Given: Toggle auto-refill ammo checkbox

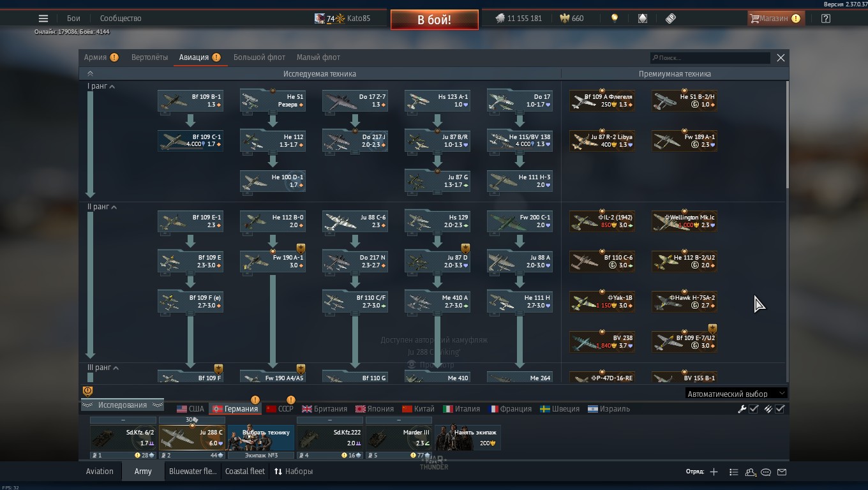Looking at the screenshot, I should point(780,409).
